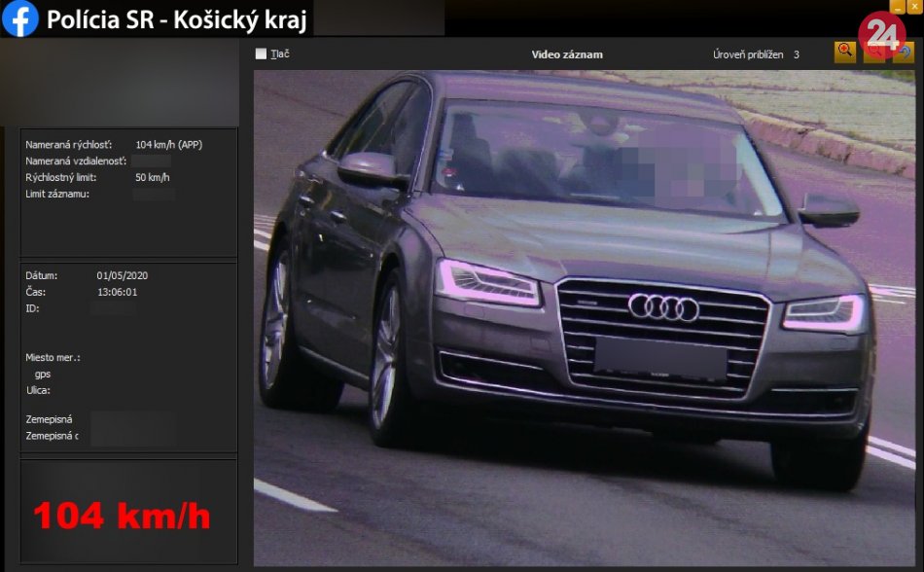This screenshot has width=924, height=572.
Task: Close the radar viewer window
Action: point(913,6)
